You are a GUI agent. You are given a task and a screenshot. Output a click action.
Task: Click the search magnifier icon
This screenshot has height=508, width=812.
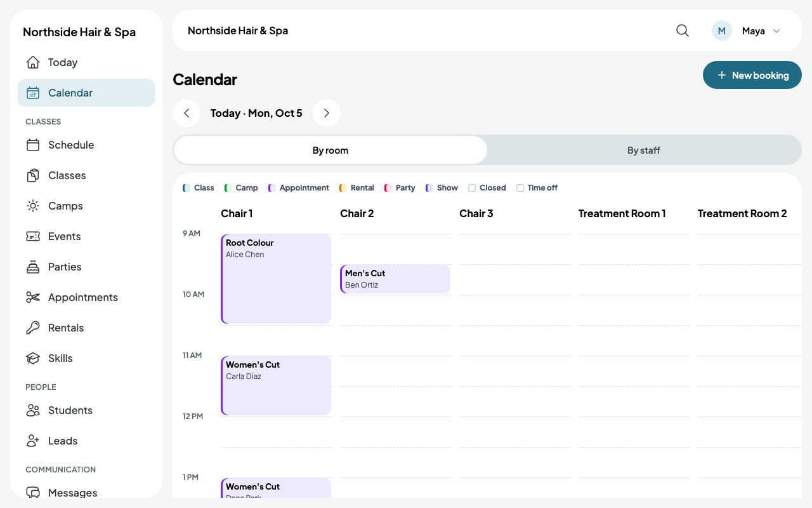pyautogui.click(x=683, y=30)
